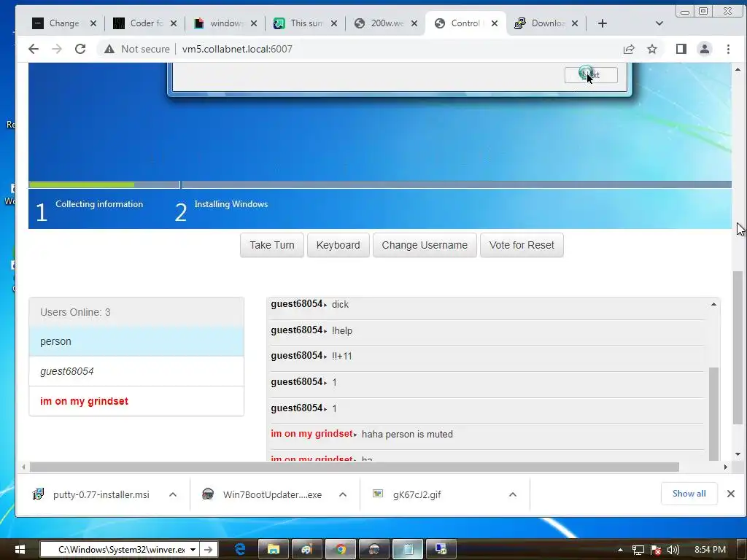Viewport: 747px width, 560px height.
Task: Click the volume speaker tray icon
Action: 673,550
